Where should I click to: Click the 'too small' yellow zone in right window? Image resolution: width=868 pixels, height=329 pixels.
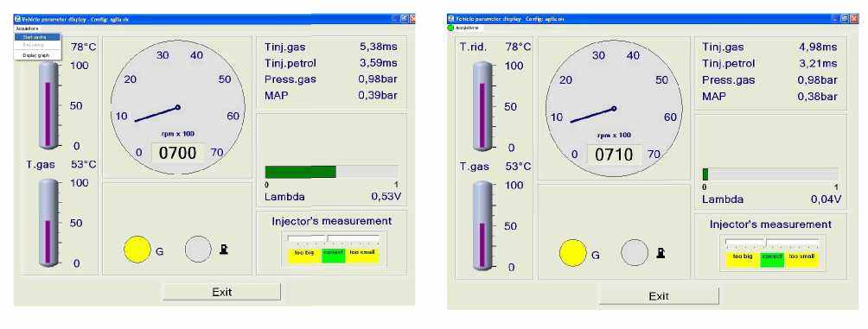pyautogui.click(x=802, y=260)
